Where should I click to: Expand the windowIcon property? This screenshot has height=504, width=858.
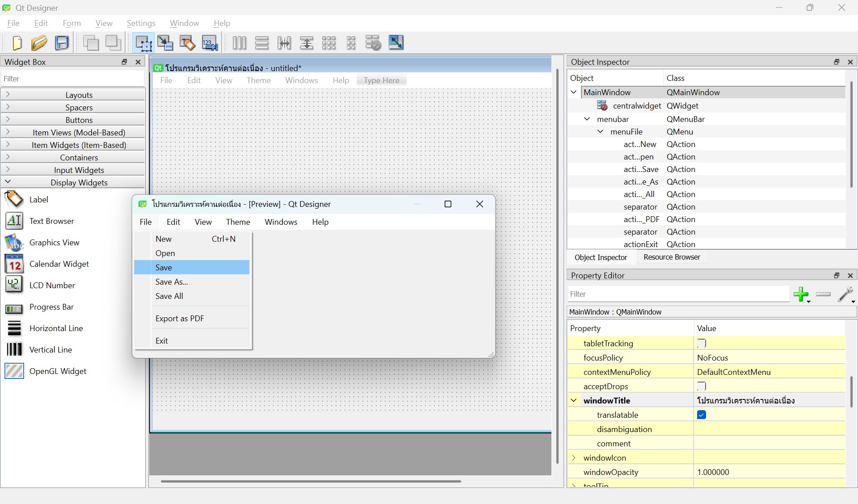point(574,458)
